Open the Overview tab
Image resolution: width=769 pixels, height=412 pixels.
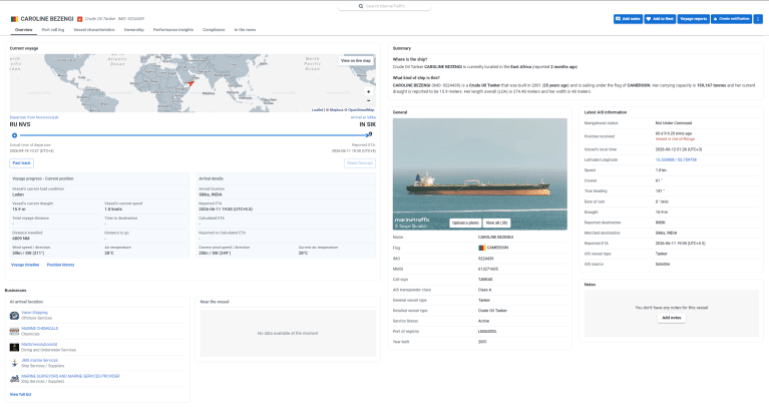tap(24, 30)
